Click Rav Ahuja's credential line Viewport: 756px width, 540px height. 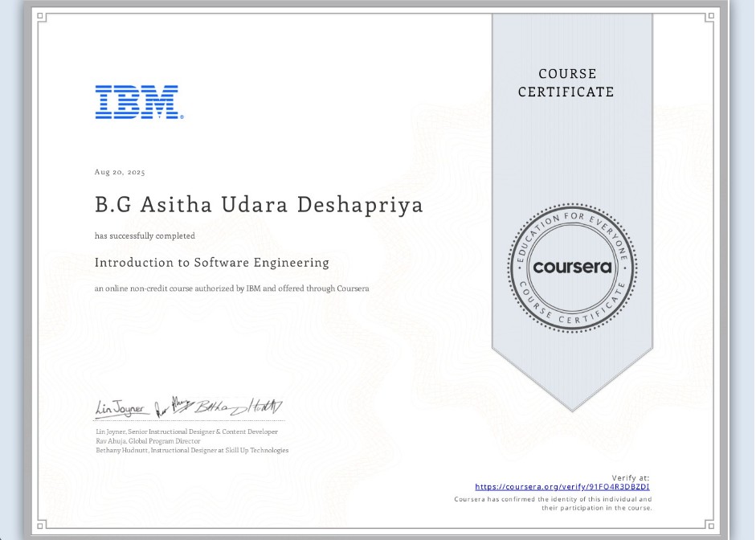click(x=150, y=440)
